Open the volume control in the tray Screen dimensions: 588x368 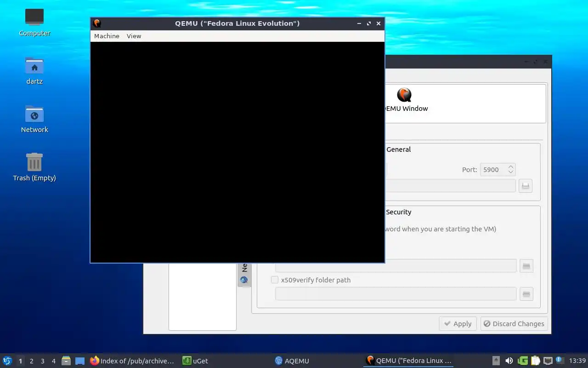pos(509,361)
